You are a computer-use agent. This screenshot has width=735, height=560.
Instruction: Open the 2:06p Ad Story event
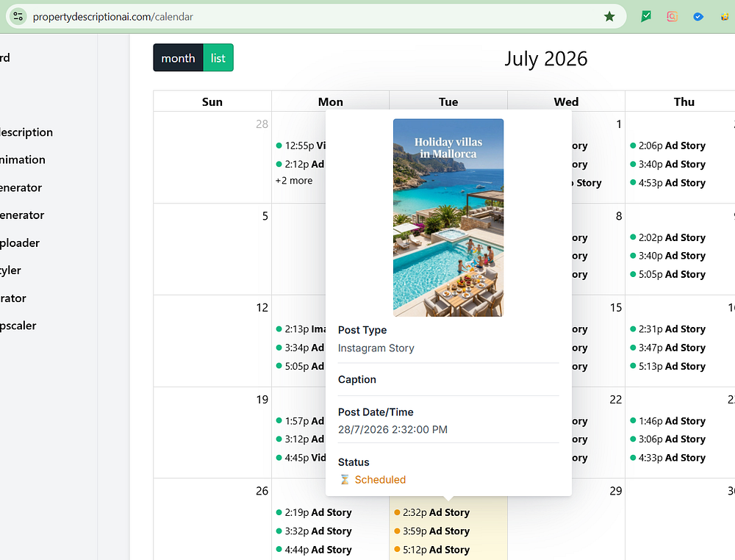coord(668,146)
